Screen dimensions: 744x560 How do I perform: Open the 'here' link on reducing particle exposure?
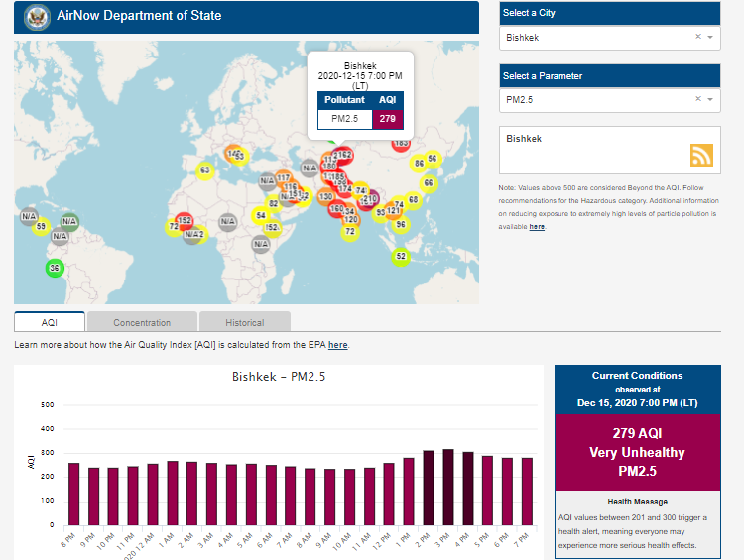[x=537, y=227]
